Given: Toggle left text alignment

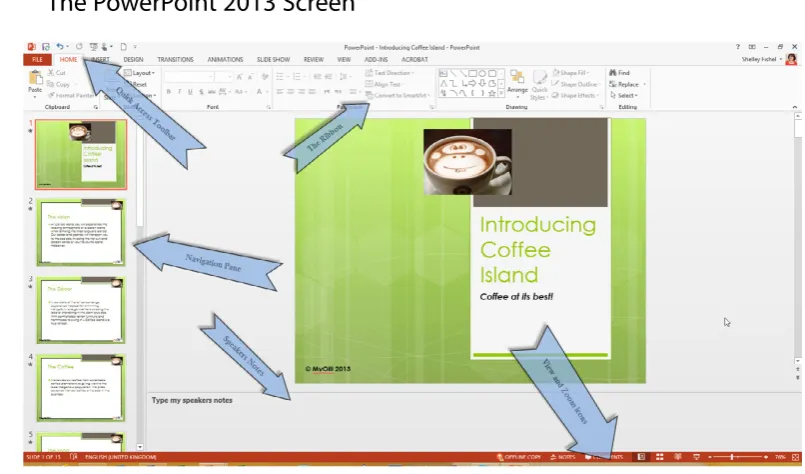Looking at the screenshot, I should click(x=280, y=92).
